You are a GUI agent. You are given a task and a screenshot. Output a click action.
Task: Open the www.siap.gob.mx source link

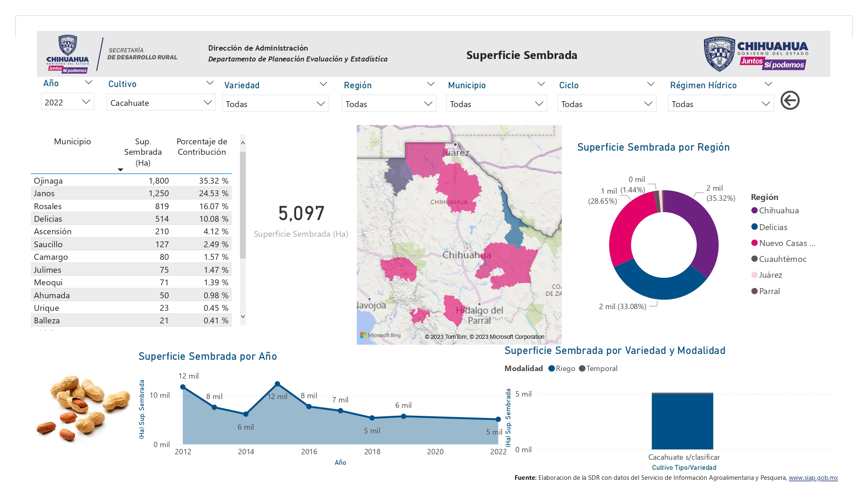tap(813, 478)
